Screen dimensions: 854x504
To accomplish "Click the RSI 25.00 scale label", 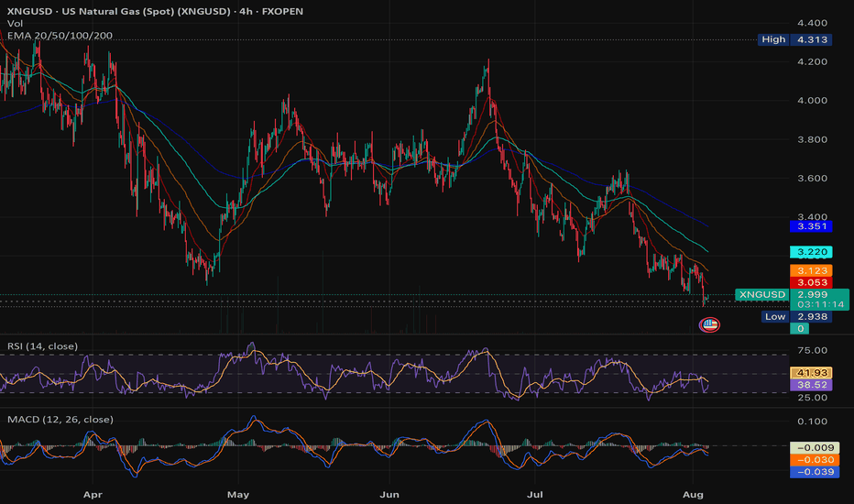I will point(812,397).
